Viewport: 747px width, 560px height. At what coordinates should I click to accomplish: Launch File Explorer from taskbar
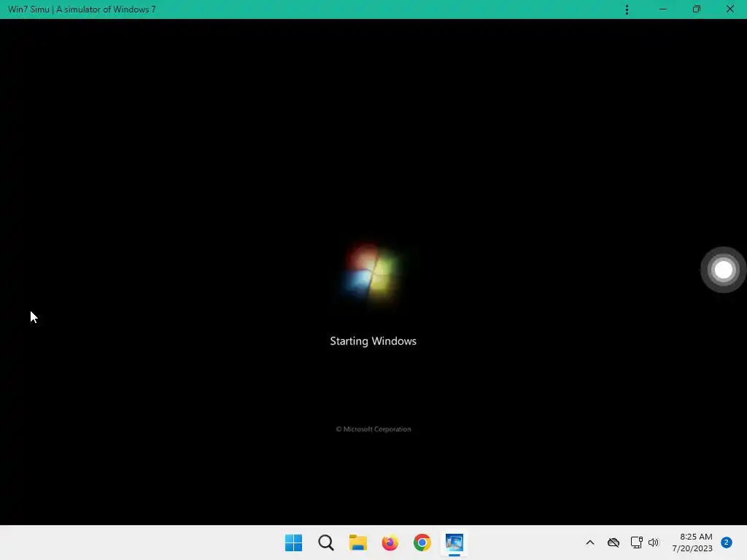coord(357,542)
